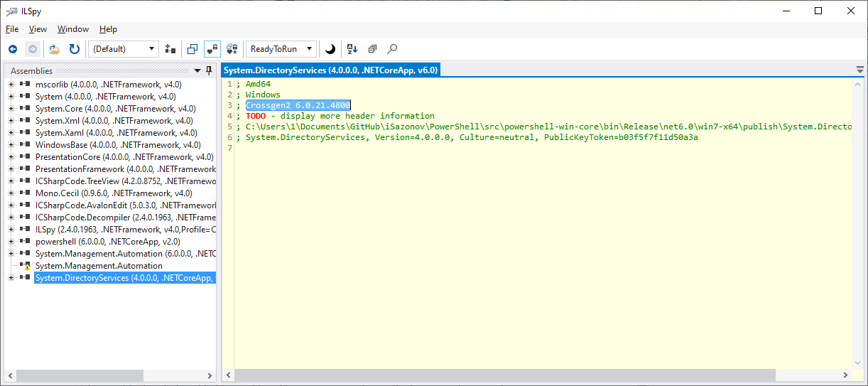
Task: Select System.Core assembly in tree
Action: 116,109
